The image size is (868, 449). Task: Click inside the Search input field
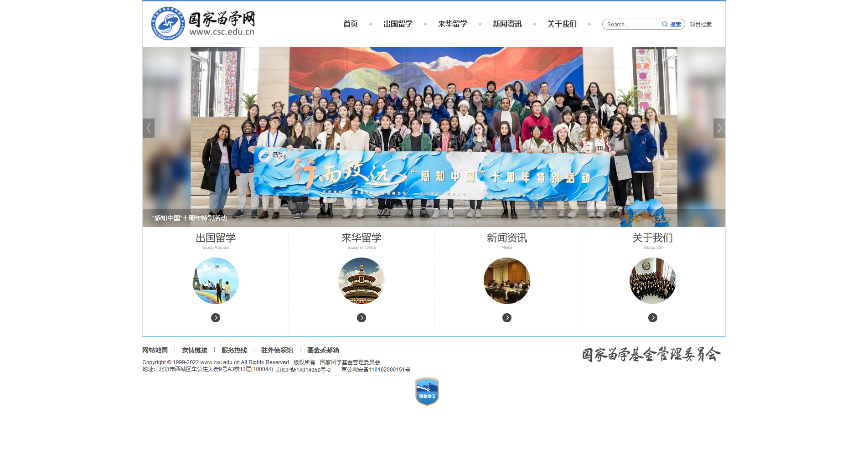point(631,24)
